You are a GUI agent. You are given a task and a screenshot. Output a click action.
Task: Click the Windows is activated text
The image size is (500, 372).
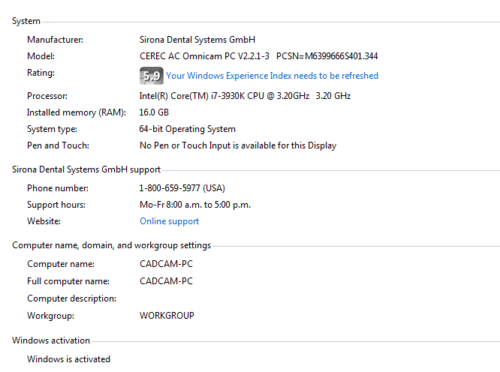[69, 359]
